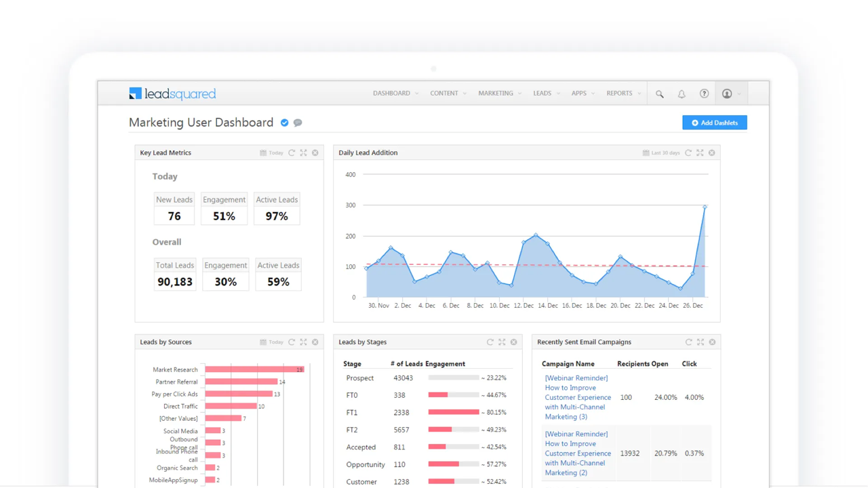Expand Leads by Stages to fullscreen
The height and width of the screenshot is (488, 868).
(x=502, y=342)
